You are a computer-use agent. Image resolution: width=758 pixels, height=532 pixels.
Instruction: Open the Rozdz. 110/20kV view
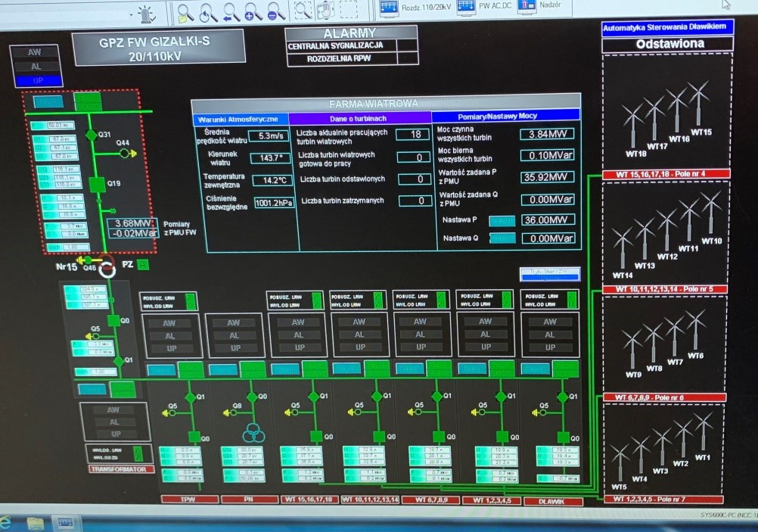tap(415, 8)
